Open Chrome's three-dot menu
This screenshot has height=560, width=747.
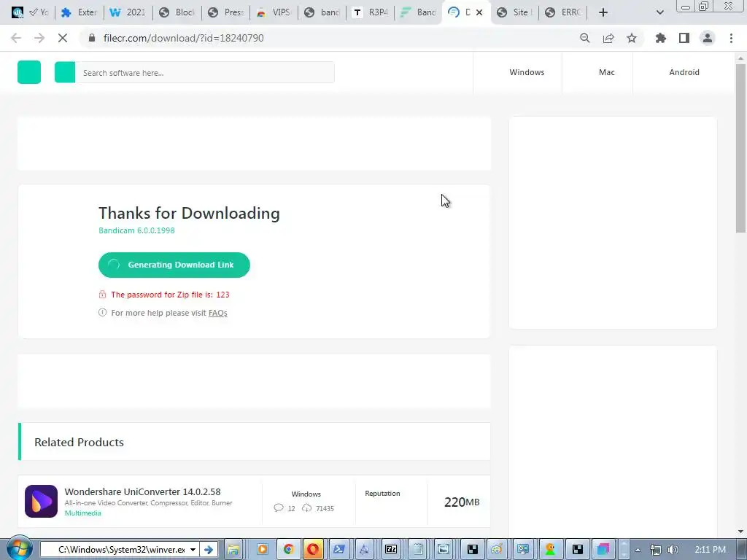pyautogui.click(x=731, y=38)
